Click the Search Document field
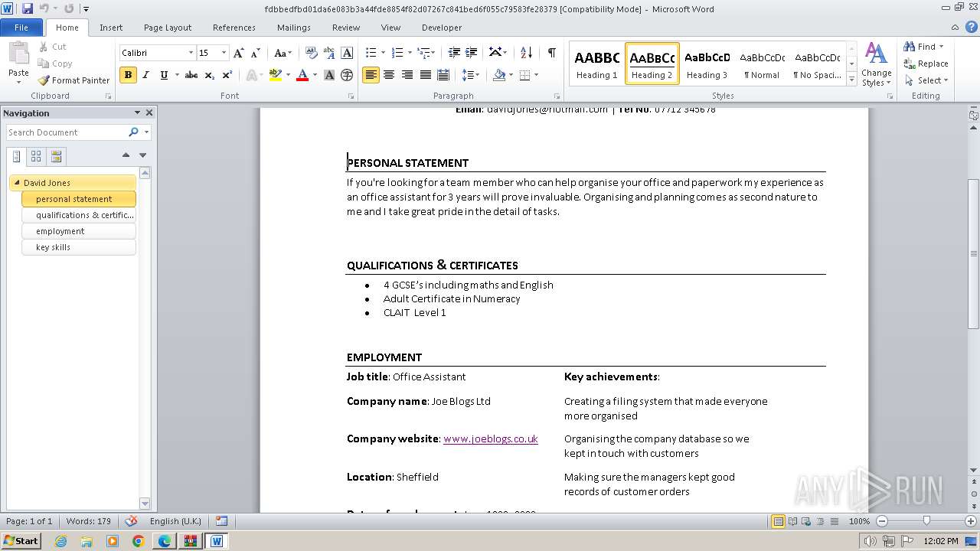The image size is (980, 551). tap(67, 132)
